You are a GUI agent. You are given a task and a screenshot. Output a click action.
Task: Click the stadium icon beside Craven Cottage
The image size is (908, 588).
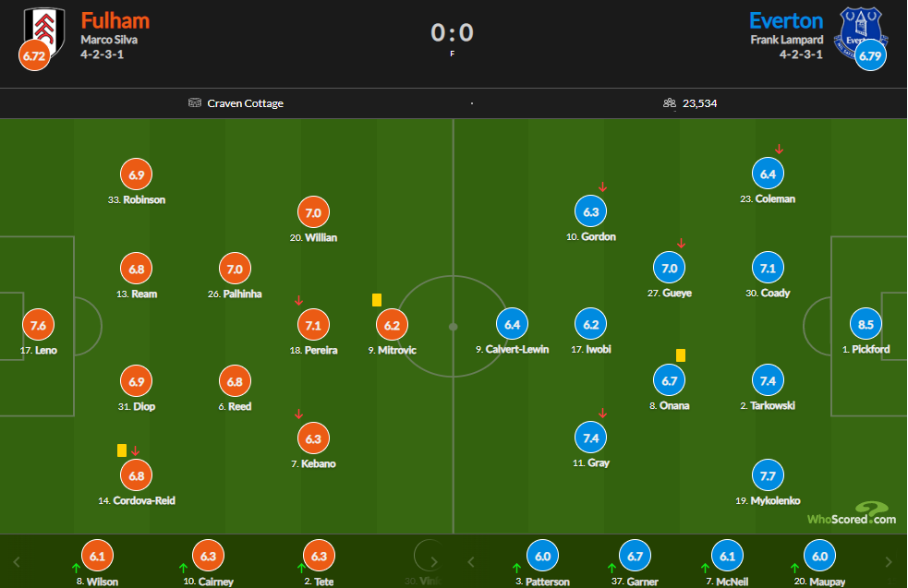[x=194, y=103]
